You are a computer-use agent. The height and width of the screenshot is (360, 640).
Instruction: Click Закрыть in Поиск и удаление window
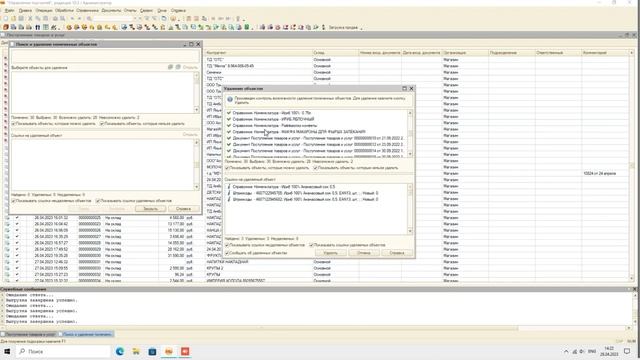coord(150,209)
